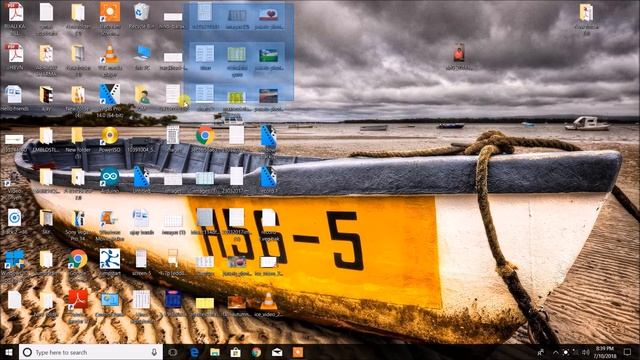Select the PowerISO disc shortcut
Viewport: 640px width, 360px height.
109,139
